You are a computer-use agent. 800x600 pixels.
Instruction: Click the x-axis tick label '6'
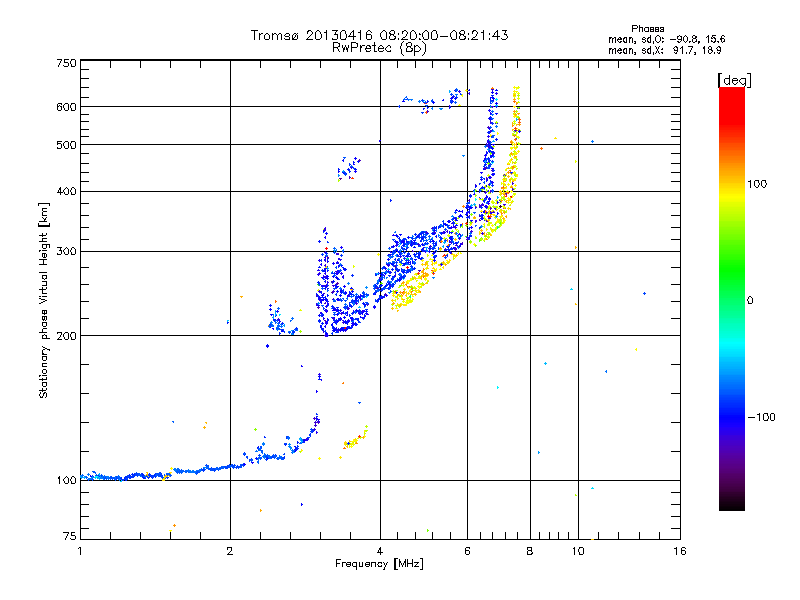467,551
